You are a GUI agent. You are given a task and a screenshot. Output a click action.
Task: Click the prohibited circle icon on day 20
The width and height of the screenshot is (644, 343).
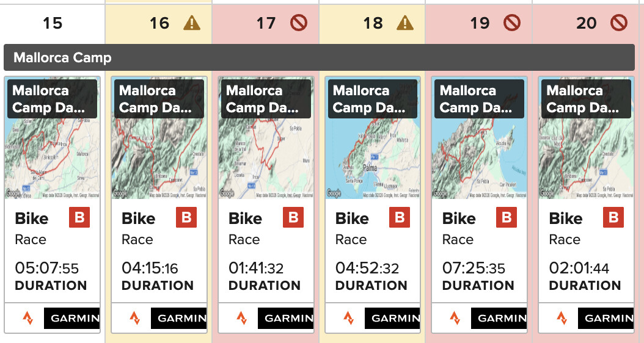(x=619, y=23)
